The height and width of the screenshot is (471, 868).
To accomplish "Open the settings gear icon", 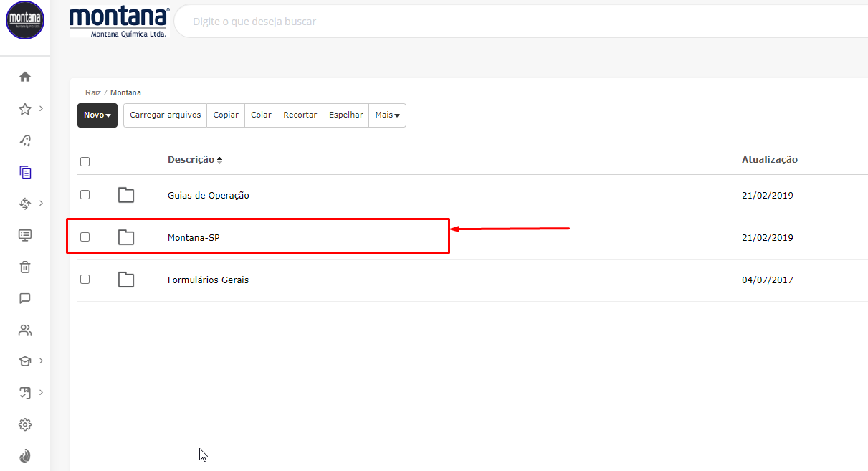I will coord(25,424).
